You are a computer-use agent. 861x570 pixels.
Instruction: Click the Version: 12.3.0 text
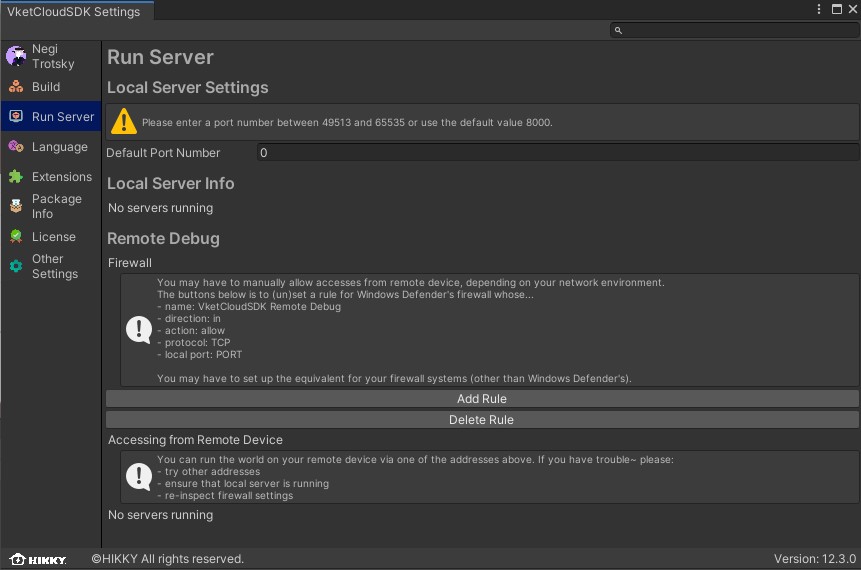(x=815, y=559)
